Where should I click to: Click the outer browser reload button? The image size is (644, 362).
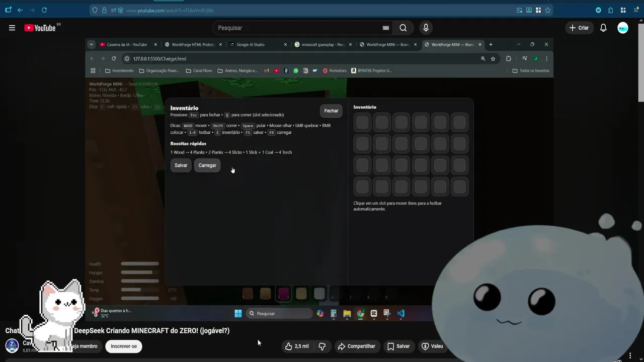point(44,10)
